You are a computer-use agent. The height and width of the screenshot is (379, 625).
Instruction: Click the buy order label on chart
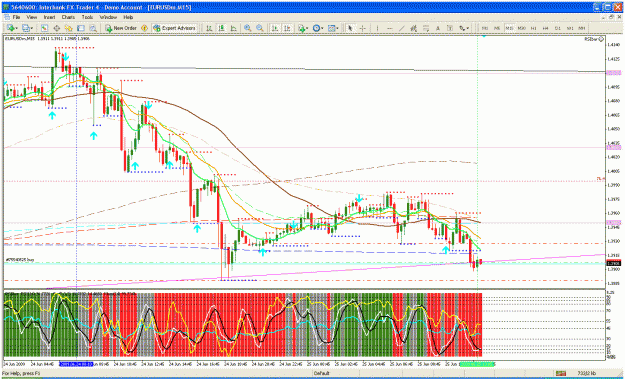pyautogui.click(x=20, y=259)
